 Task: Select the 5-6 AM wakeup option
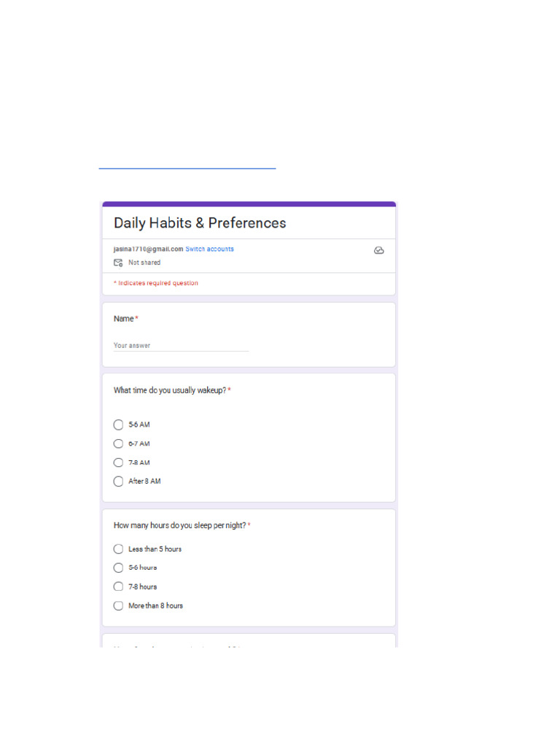[x=119, y=425]
